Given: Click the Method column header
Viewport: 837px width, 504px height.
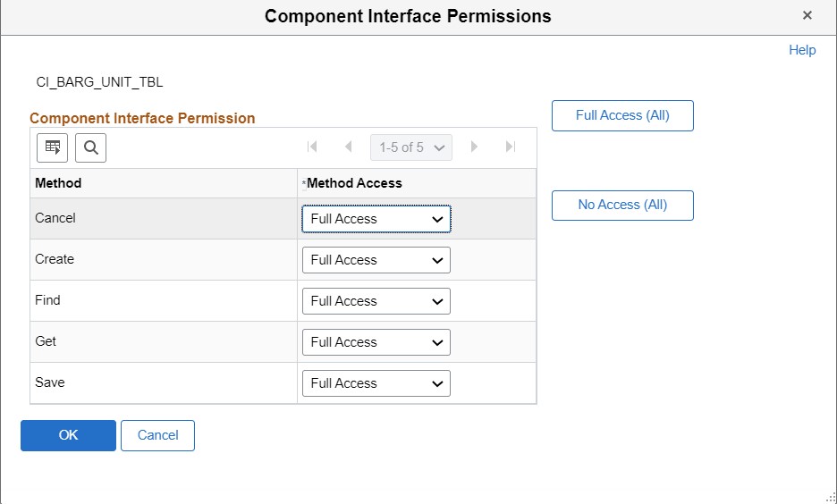Looking at the screenshot, I should [58, 183].
